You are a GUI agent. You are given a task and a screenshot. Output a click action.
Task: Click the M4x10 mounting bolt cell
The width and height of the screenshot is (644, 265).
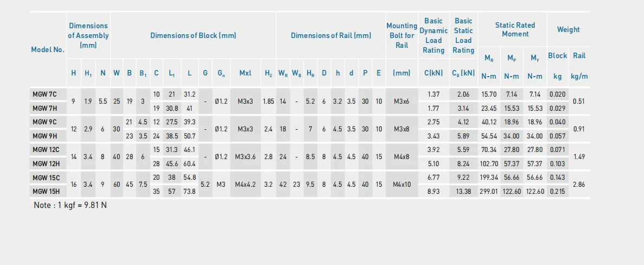point(401,185)
